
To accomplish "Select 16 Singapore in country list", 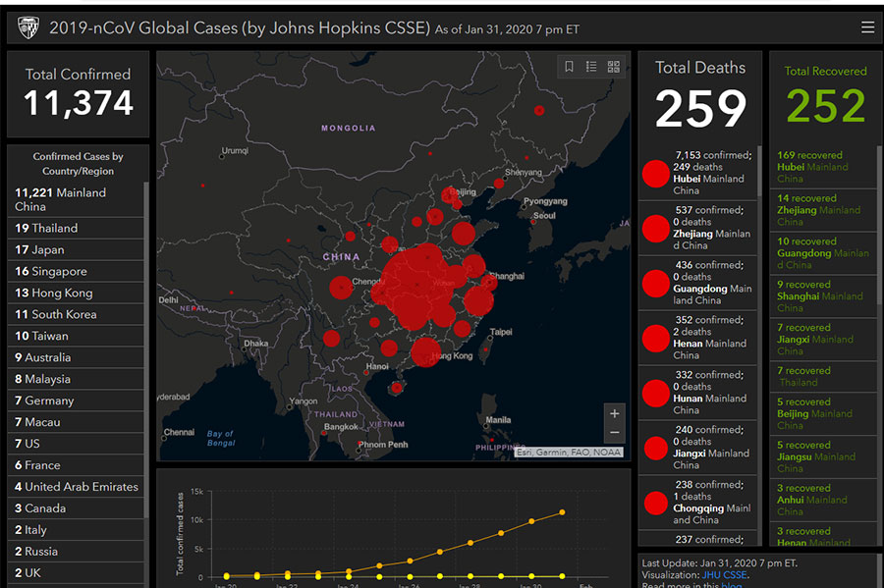I will coord(76,271).
